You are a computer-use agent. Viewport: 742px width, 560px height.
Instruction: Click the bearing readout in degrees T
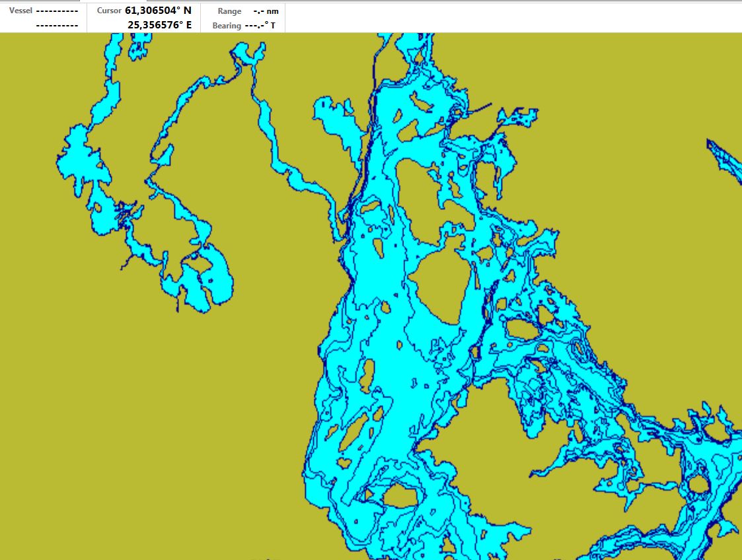tap(260, 26)
